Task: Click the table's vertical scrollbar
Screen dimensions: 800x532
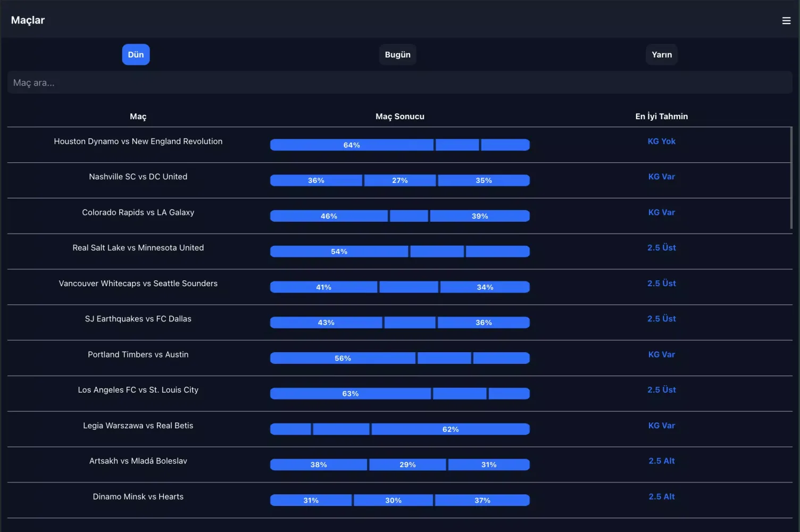Action: click(x=791, y=178)
